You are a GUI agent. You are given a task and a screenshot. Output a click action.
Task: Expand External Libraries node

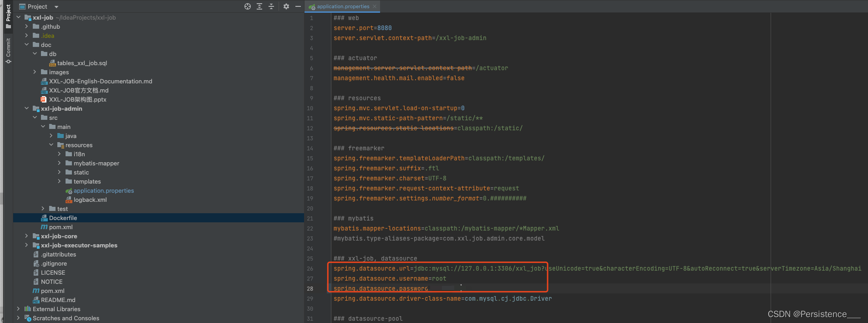pos(19,309)
